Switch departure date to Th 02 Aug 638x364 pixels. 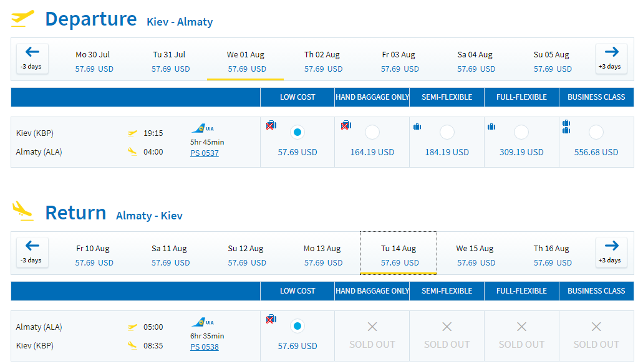322,62
